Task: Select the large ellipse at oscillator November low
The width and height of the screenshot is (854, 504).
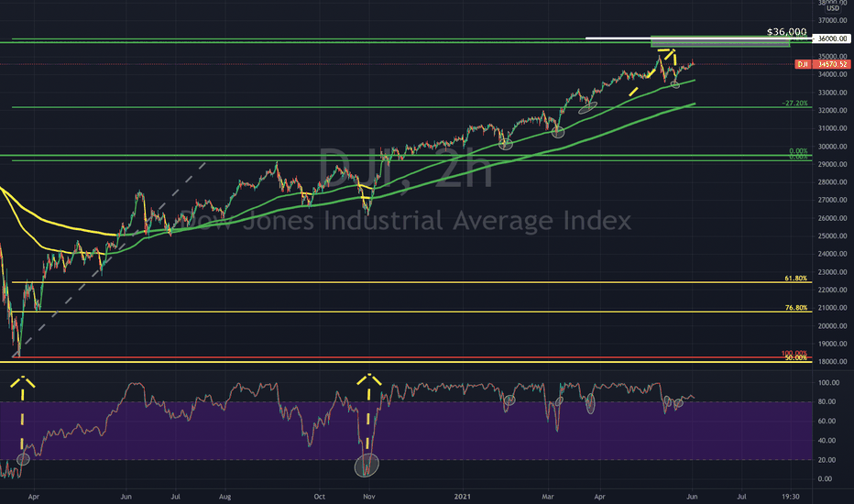Action: pyautogui.click(x=367, y=465)
